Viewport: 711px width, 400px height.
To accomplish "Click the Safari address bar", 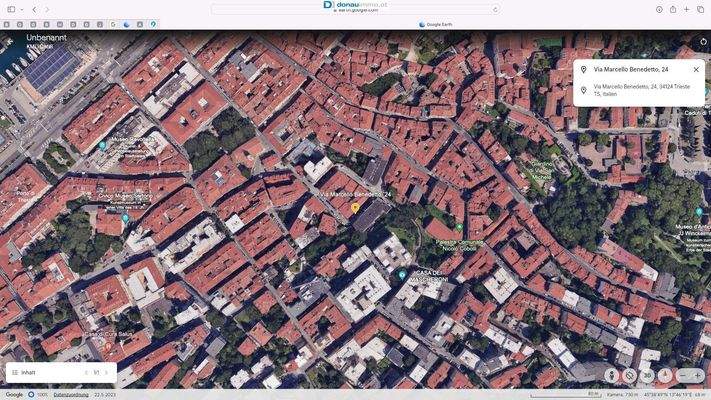I will pos(355,9).
